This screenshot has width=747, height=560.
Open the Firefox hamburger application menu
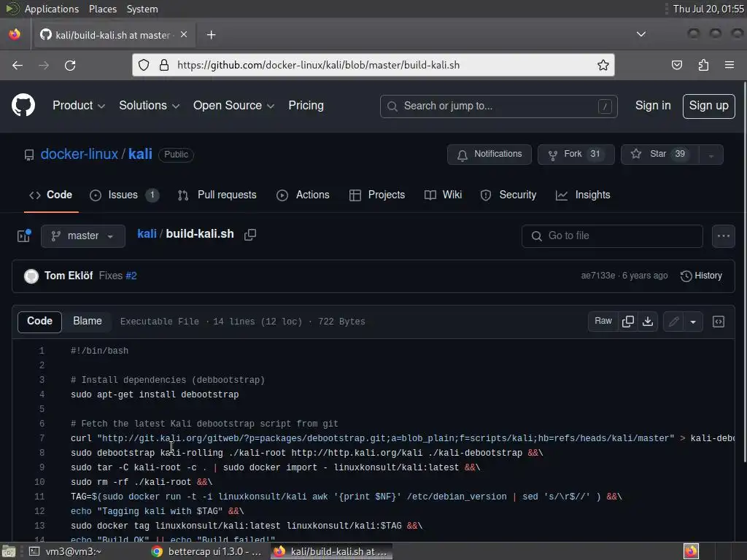729,65
